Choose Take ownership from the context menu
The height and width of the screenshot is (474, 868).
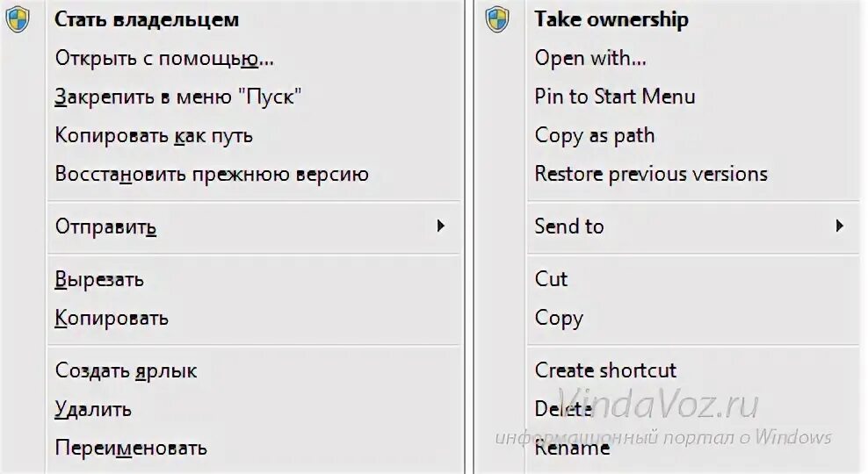click(x=611, y=19)
